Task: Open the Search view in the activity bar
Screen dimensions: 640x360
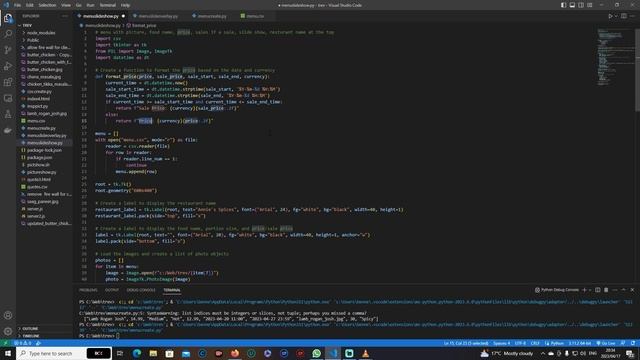Action: pos(8,34)
